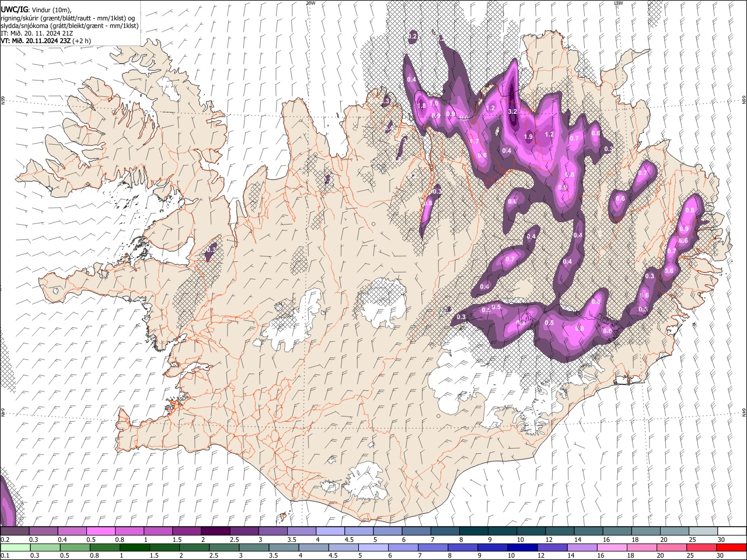Click the 3.2 snowfall maximum value on map
Screen dimensions: 747x560
point(513,111)
